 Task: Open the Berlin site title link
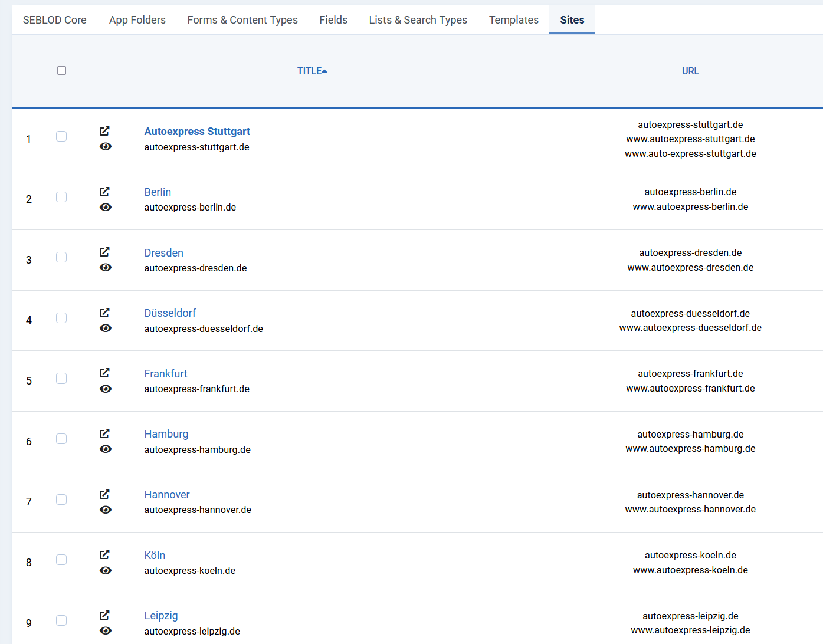[158, 192]
